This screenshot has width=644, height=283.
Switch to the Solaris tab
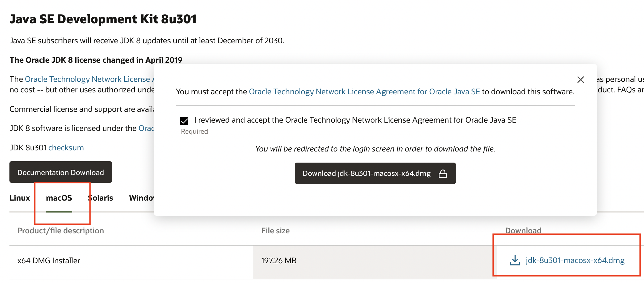(101, 198)
